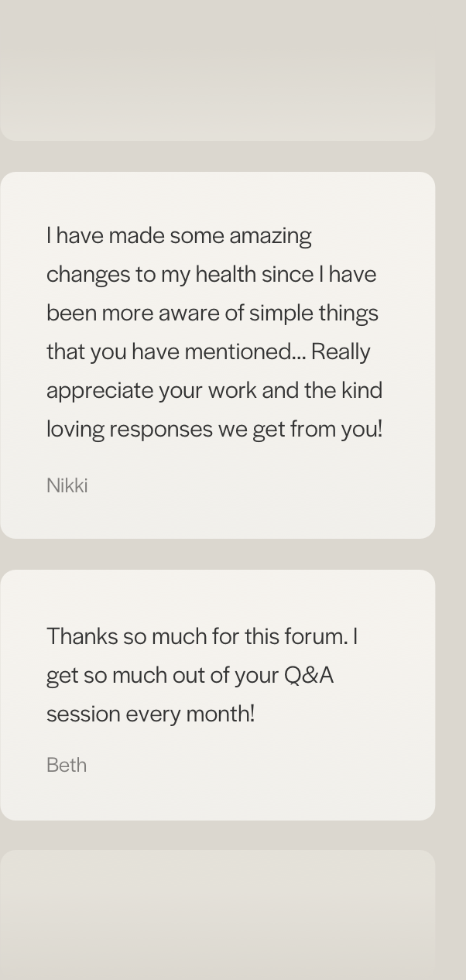Click the word "appreciate" in Nikki's testimonial
Screen dimensions: 466x980
100,391
